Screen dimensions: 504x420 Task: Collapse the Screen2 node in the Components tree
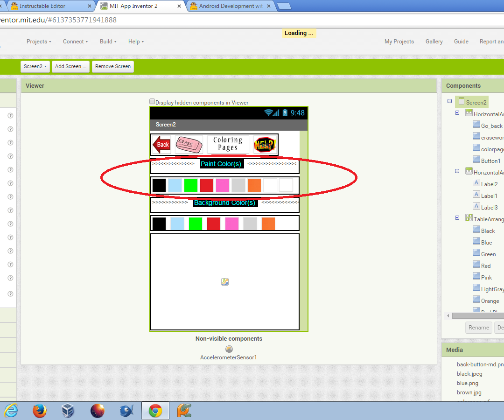click(x=448, y=102)
